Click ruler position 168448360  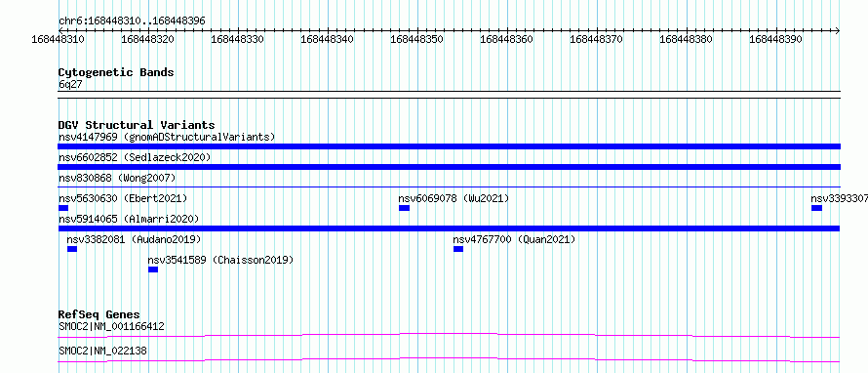click(506, 39)
